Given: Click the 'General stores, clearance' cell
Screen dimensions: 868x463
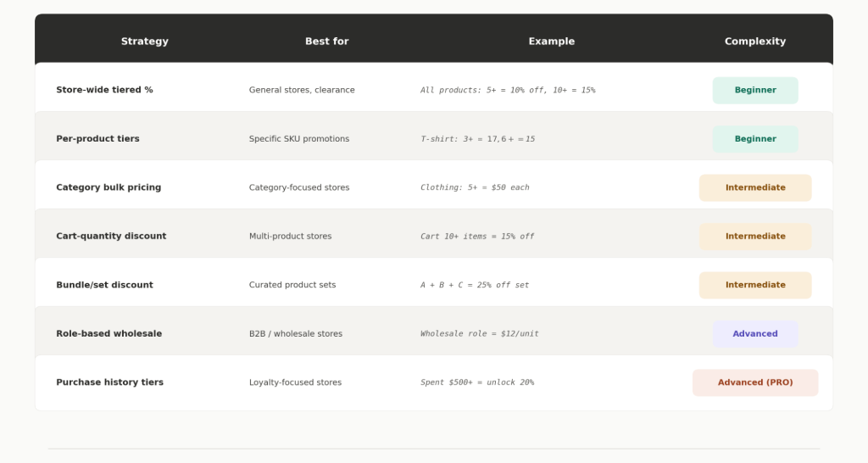Looking at the screenshot, I should click(302, 90).
